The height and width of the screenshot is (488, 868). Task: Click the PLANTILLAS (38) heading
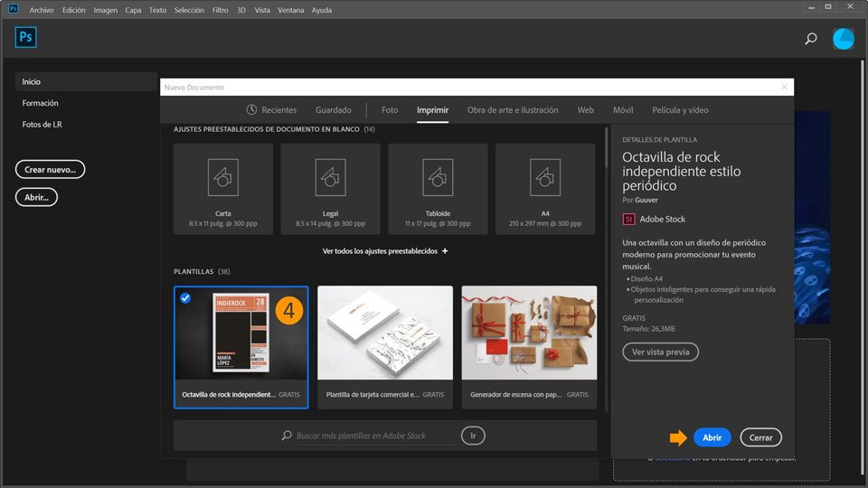click(202, 272)
